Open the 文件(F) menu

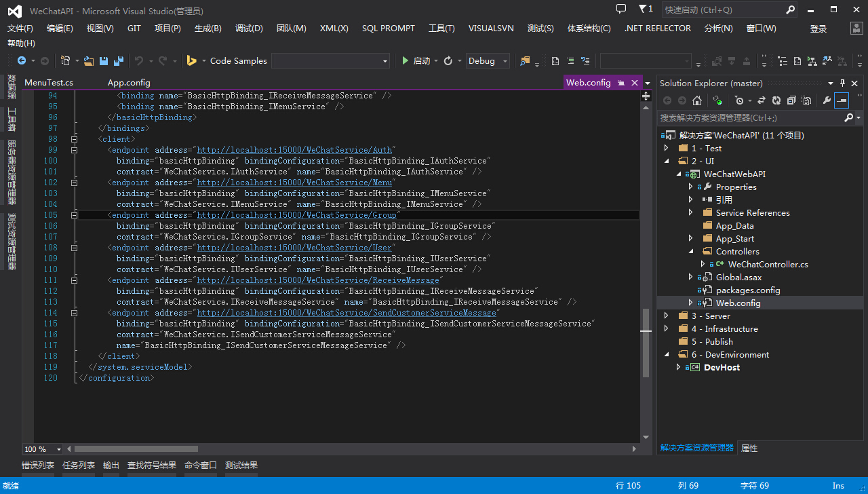click(20, 28)
